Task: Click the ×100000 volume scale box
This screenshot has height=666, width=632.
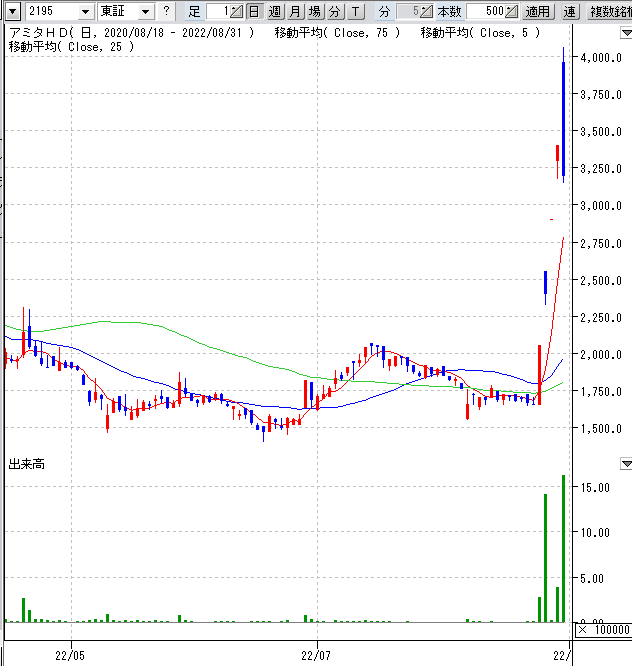Action: 603,629
